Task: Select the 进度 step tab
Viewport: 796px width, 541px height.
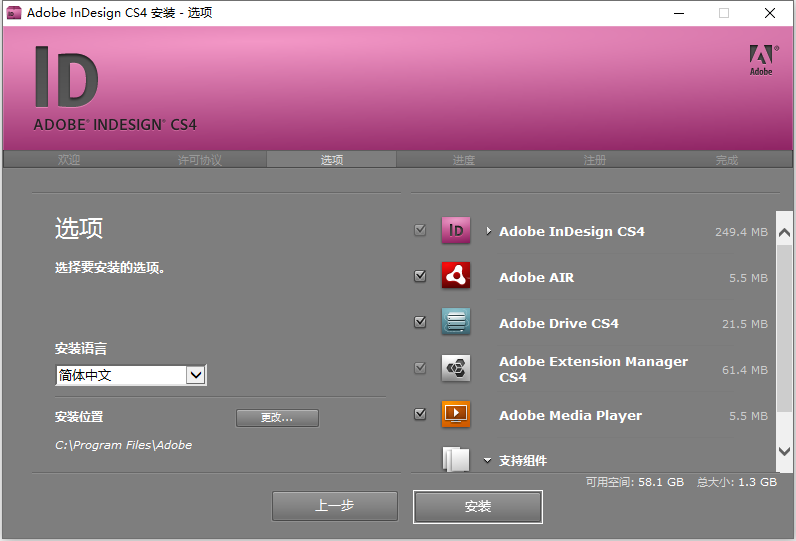Action: (463, 160)
